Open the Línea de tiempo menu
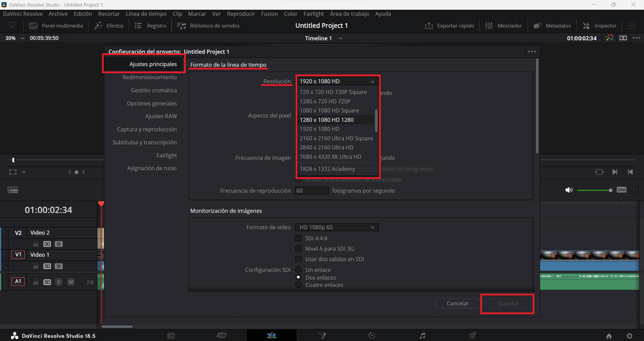The height and width of the screenshot is (341, 644). (x=146, y=14)
